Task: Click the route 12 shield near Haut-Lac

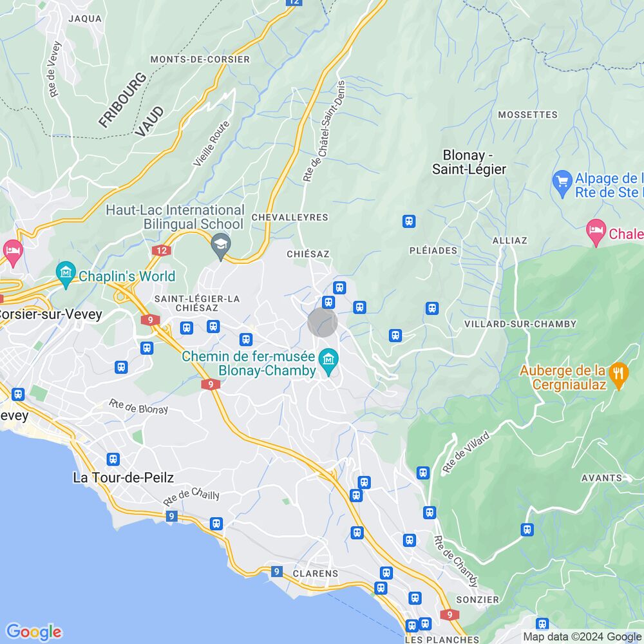Action: [162, 250]
